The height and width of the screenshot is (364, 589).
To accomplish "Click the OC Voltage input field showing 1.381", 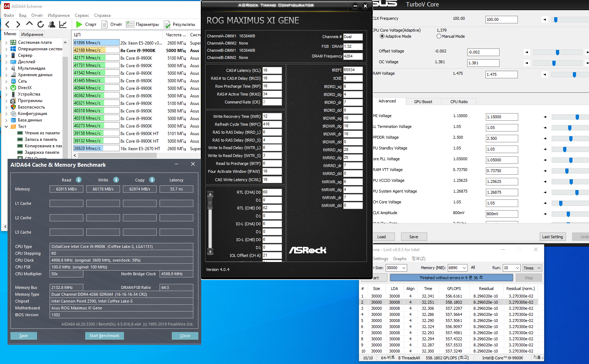I will tap(483, 63).
